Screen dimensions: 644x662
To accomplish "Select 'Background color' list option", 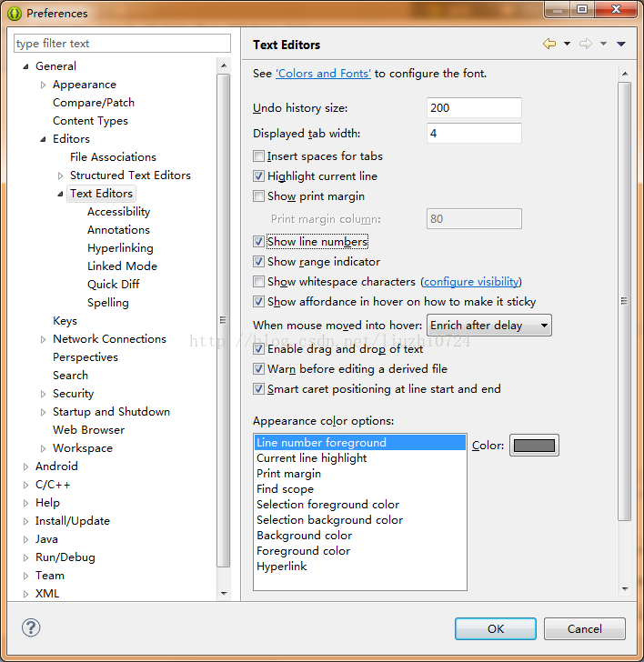I will [360, 536].
